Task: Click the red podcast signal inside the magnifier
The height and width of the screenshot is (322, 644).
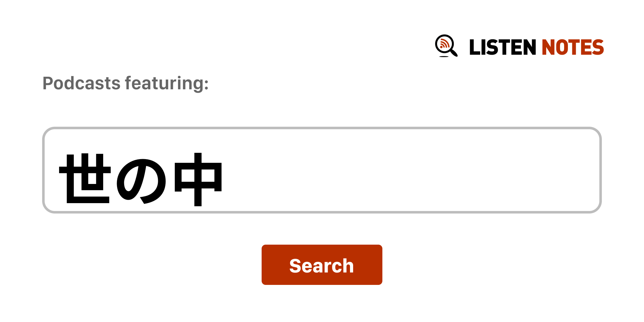Action: click(444, 43)
